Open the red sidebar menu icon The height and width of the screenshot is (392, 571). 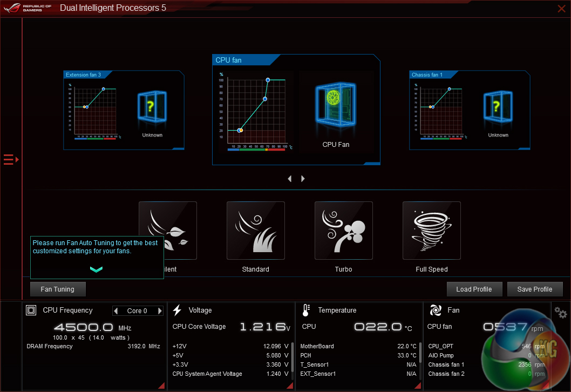pyautogui.click(x=11, y=159)
